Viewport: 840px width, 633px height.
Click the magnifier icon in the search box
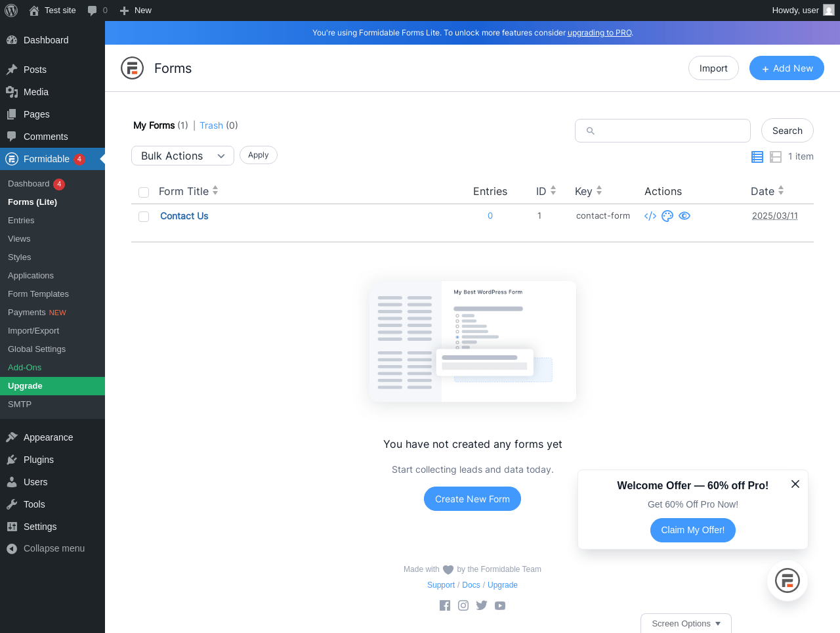tap(590, 131)
